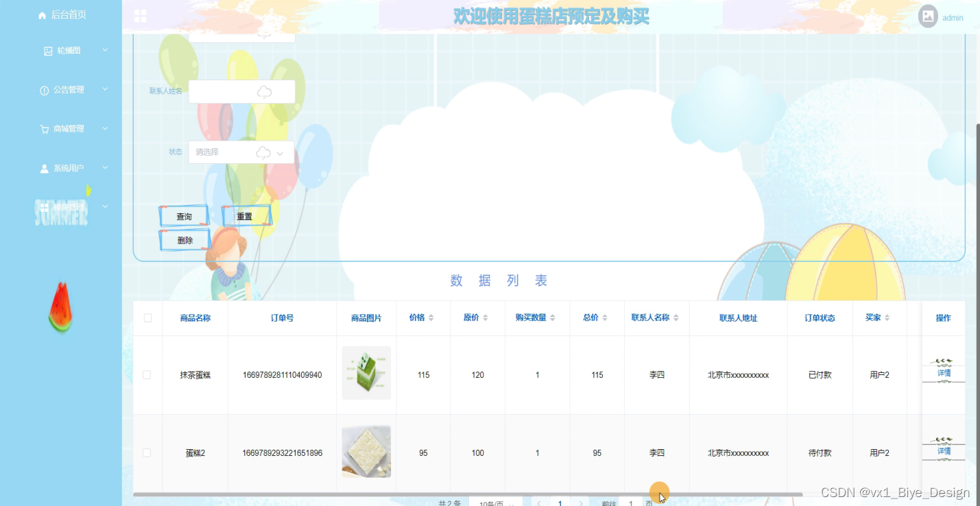Screen dimensions: 980x506
Task: Click the 已付款 order status cell
Action: tap(820, 375)
